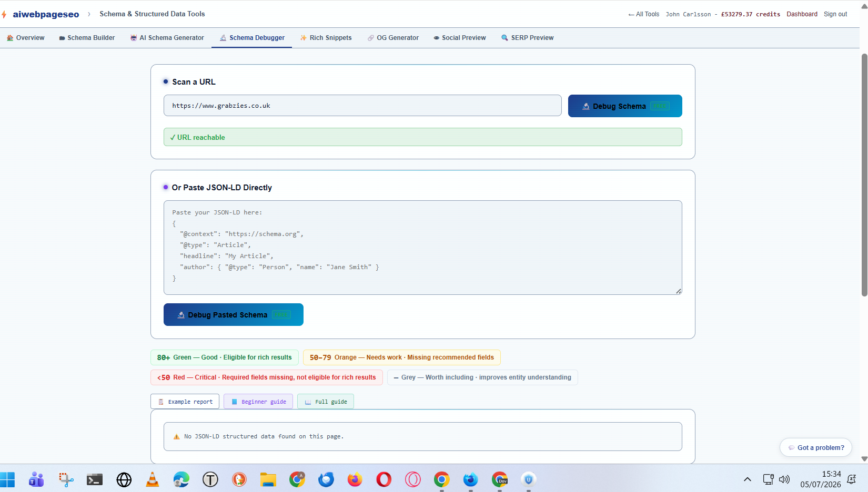The image size is (868, 492).
Task: Open the AI Schema Generator tab
Action: pyautogui.click(x=167, y=38)
